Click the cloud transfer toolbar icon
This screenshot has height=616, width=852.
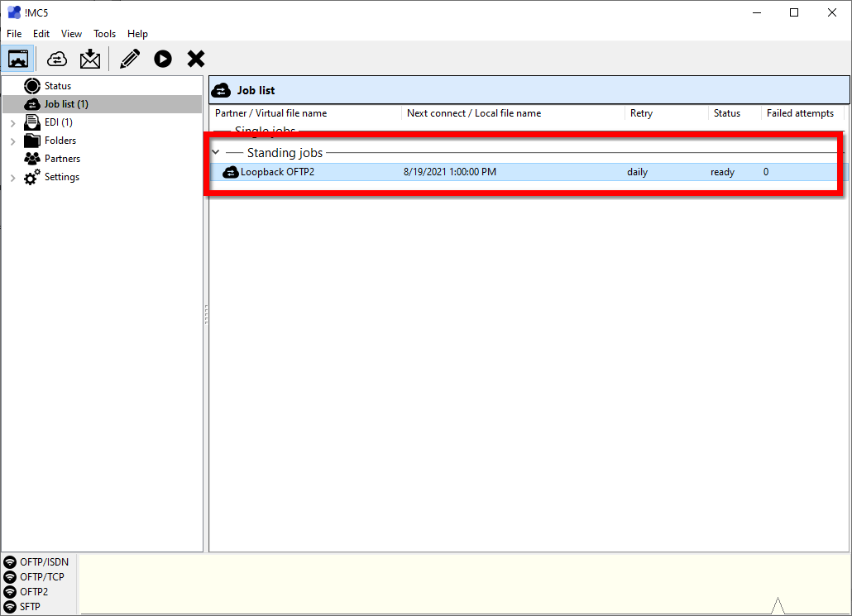[56, 59]
